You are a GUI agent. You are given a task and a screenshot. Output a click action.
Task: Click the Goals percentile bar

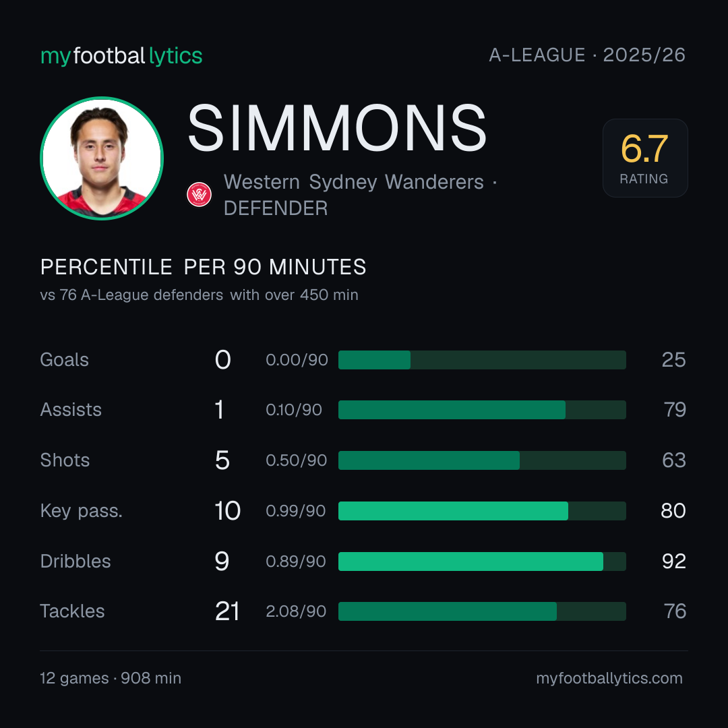pyautogui.click(x=482, y=360)
